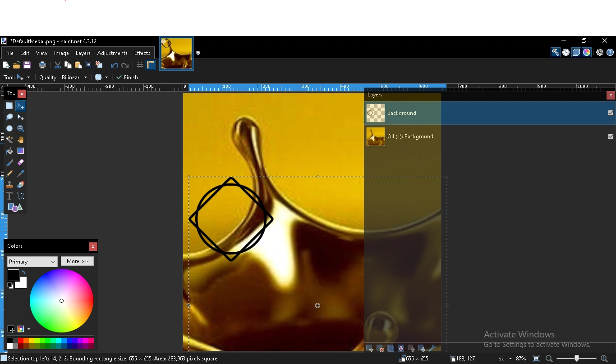Select the Move Selection tool

(x=21, y=117)
